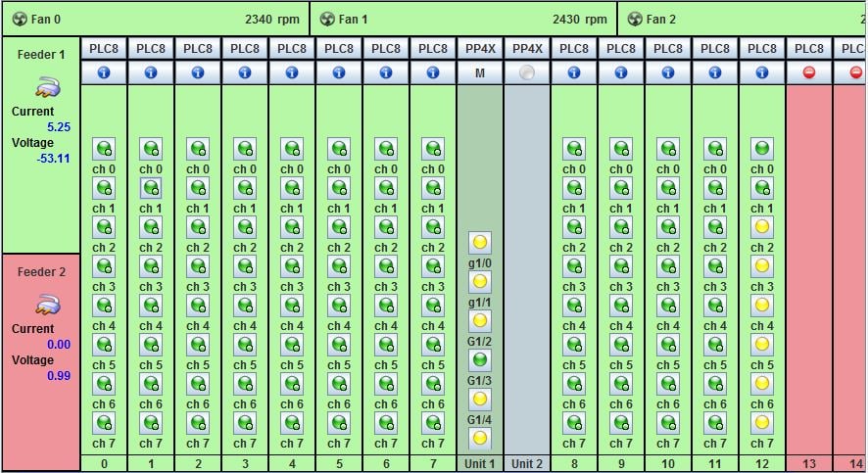This screenshot has width=868, height=473.
Task: Click the slot number 0 footer
Action: [x=104, y=463]
